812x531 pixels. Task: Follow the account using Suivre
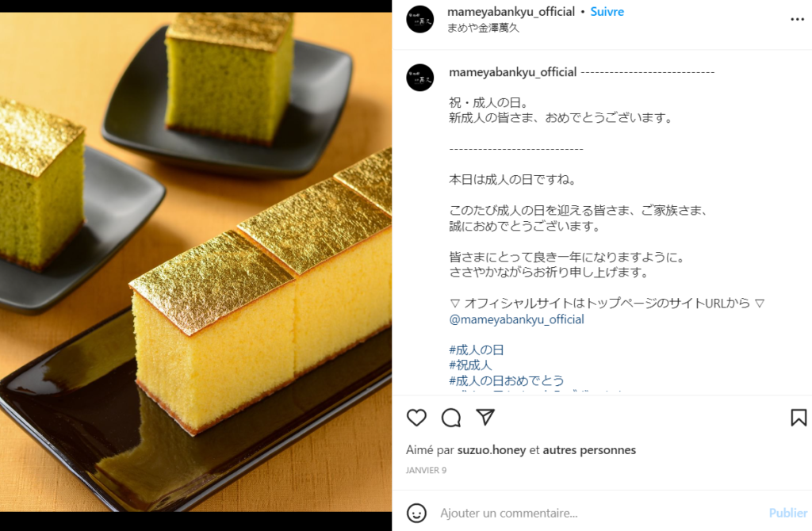point(607,12)
